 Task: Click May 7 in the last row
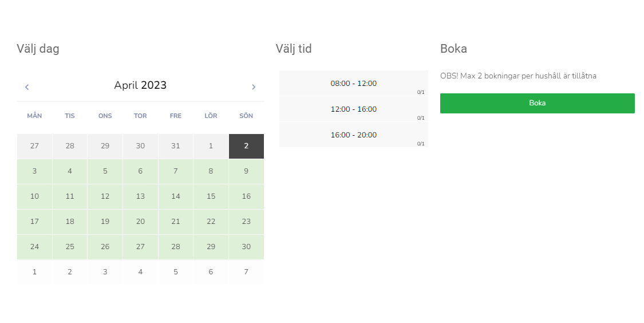[x=246, y=272]
